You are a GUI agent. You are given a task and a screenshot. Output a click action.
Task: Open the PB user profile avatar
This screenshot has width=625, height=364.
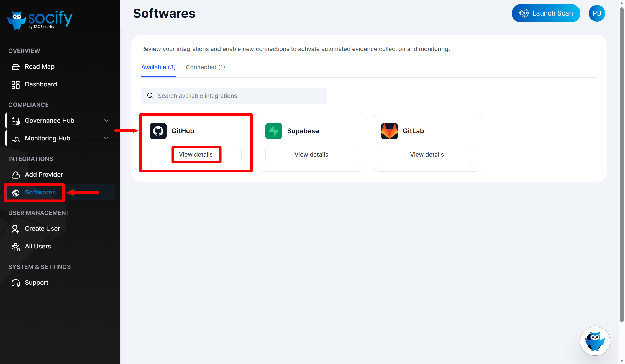pos(597,13)
